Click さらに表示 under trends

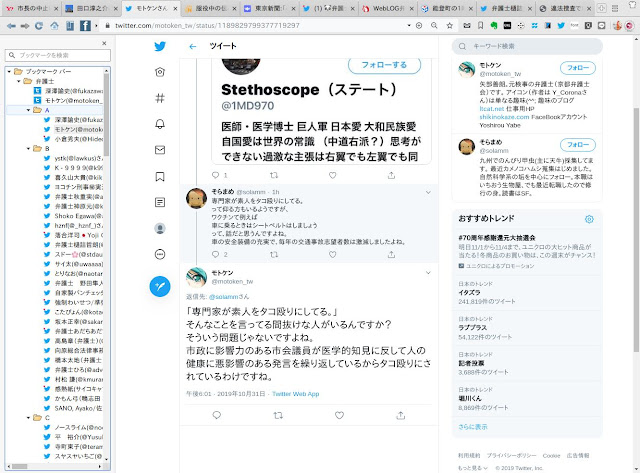[473, 427]
